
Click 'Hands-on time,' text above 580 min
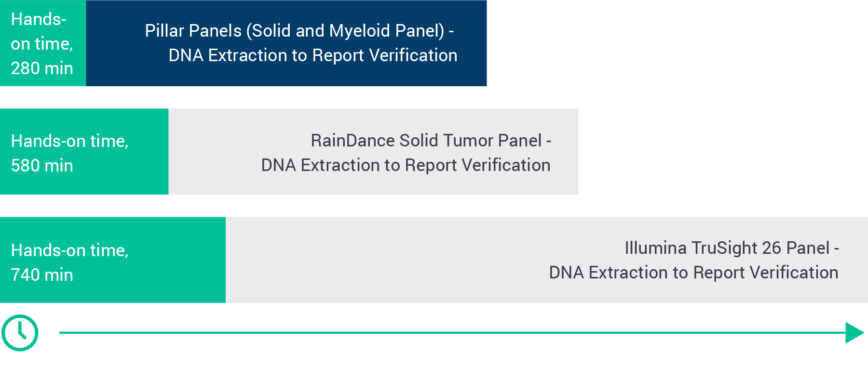pos(69,141)
